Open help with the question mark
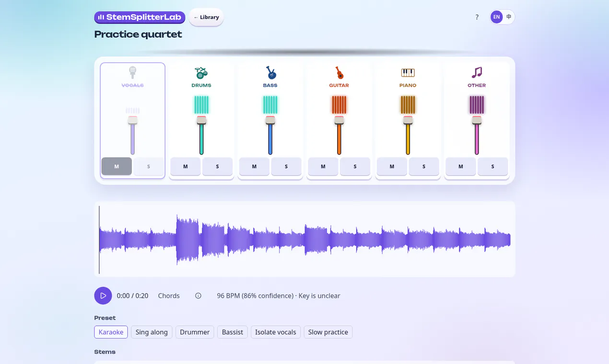The height and width of the screenshot is (364, 609). [477, 17]
